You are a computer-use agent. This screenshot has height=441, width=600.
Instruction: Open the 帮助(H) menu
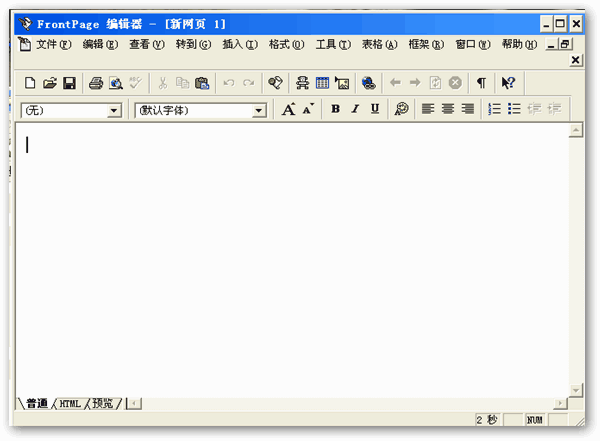520,44
